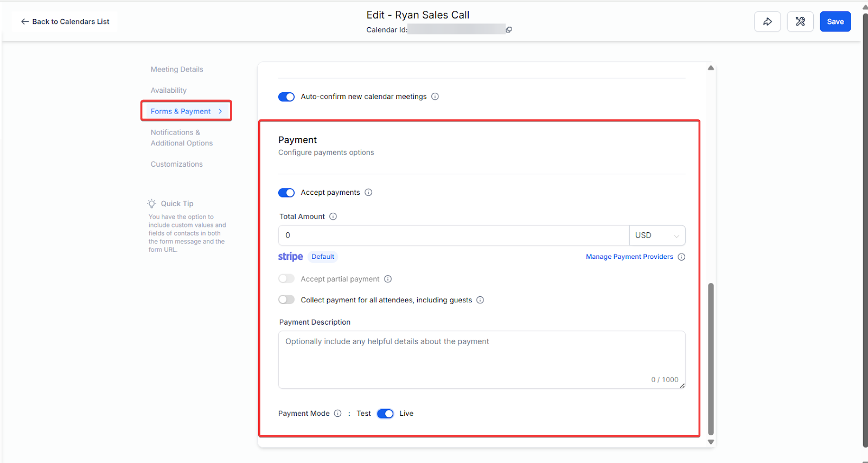Image resolution: width=868 pixels, height=463 pixels.
Task: Click the 'Live' payment mode label
Action: pyautogui.click(x=406, y=413)
